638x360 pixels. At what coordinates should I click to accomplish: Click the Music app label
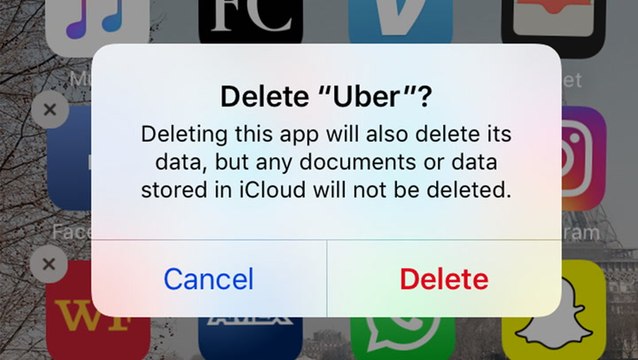pos(80,79)
